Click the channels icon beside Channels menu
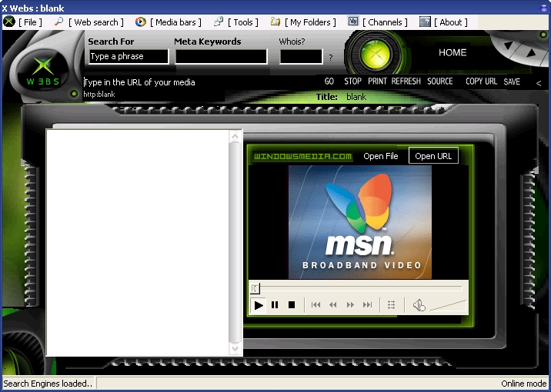Image resolution: width=551 pixels, height=392 pixels. pyautogui.click(x=353, y=22)
